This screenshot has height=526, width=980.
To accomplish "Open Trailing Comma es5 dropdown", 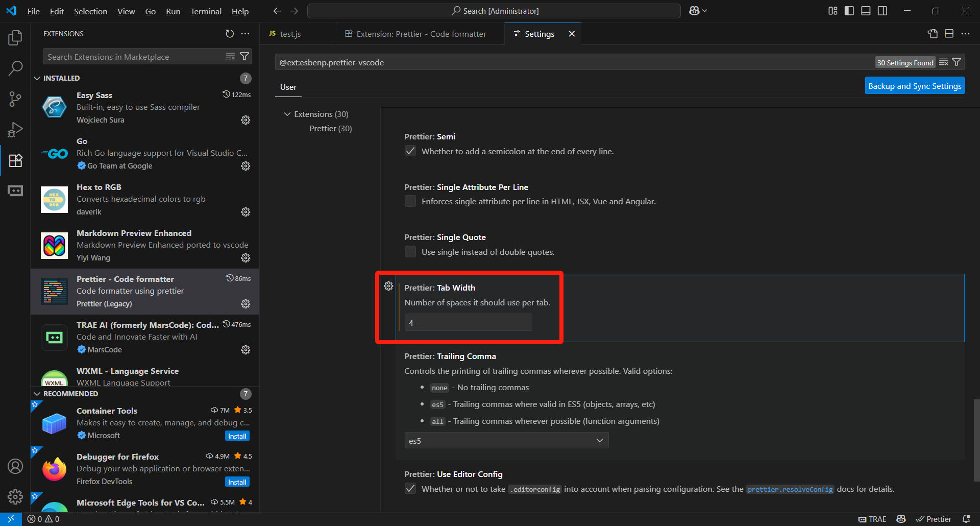I will pos(506,440).
